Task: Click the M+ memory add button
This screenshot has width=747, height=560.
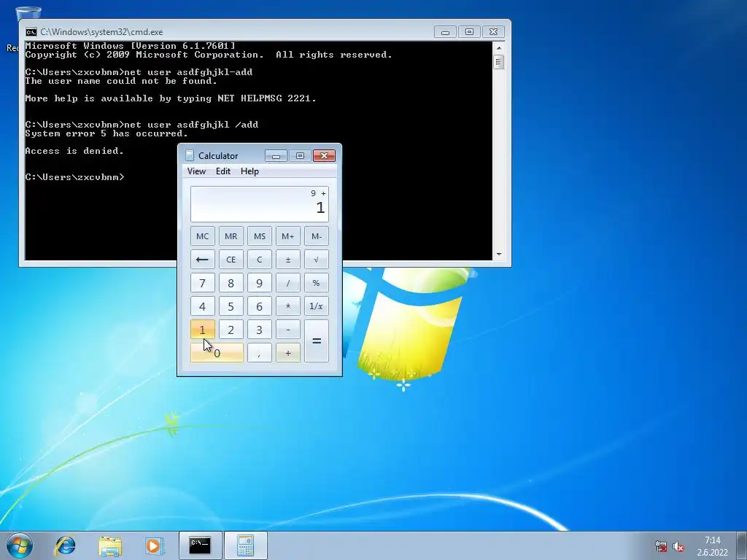Action: pyautogui.click(x=287, y=236)
